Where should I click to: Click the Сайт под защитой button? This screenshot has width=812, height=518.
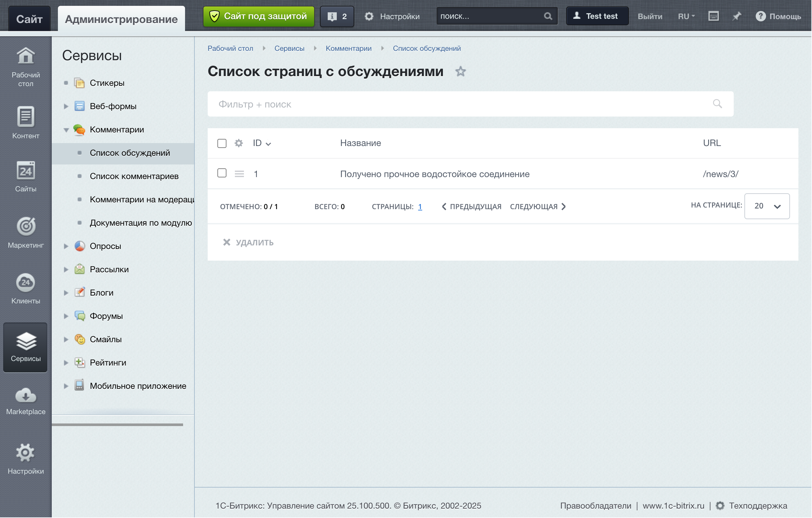258,16
